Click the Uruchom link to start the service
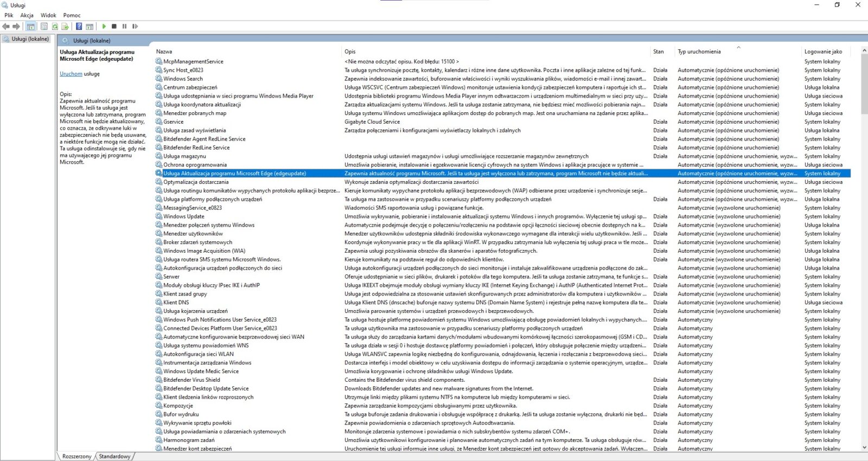Screen dimensions: 868x461 pyautogui.click(x=71, y=74)
